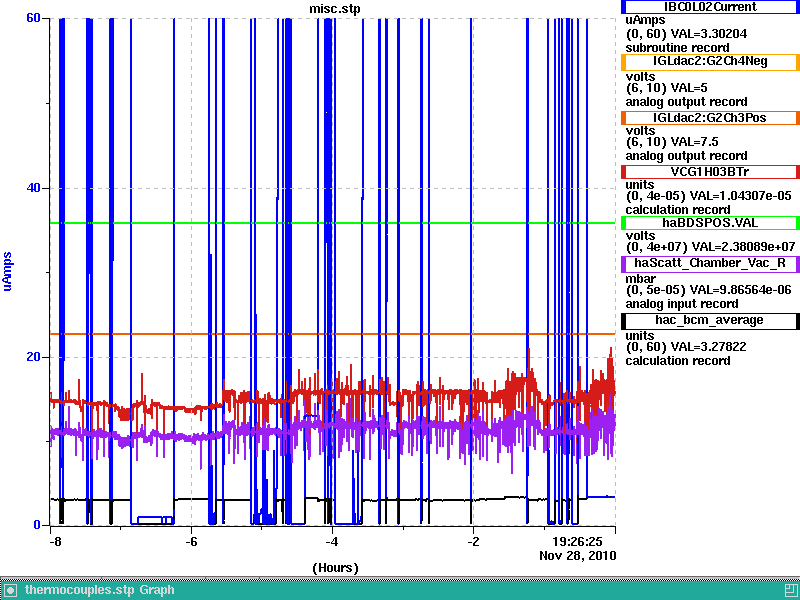Click the -2 hour axis tick label
The width and height of the screenshot is (800, 600).
pyautogui.click(x=473, y=541)
